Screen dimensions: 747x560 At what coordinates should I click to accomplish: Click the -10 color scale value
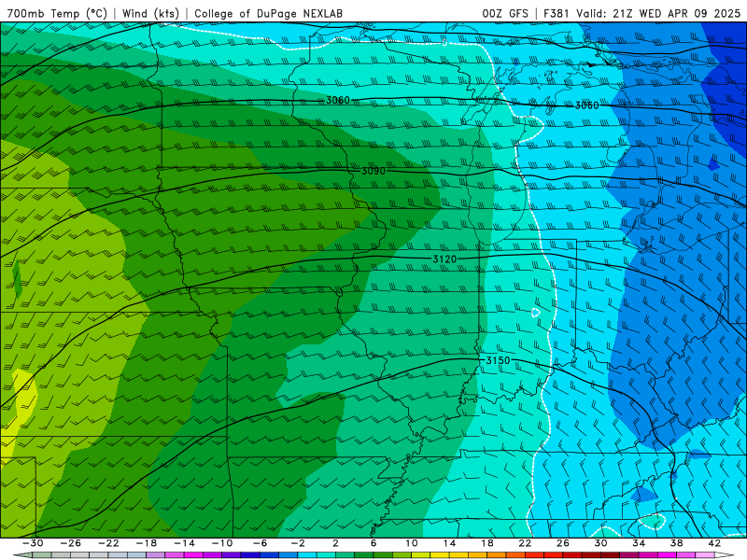click(222, 543)
